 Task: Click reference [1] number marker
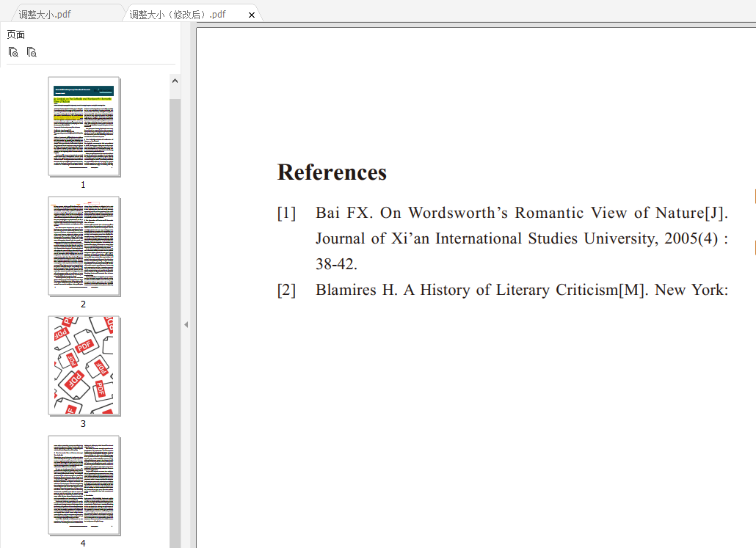[286, 213]
